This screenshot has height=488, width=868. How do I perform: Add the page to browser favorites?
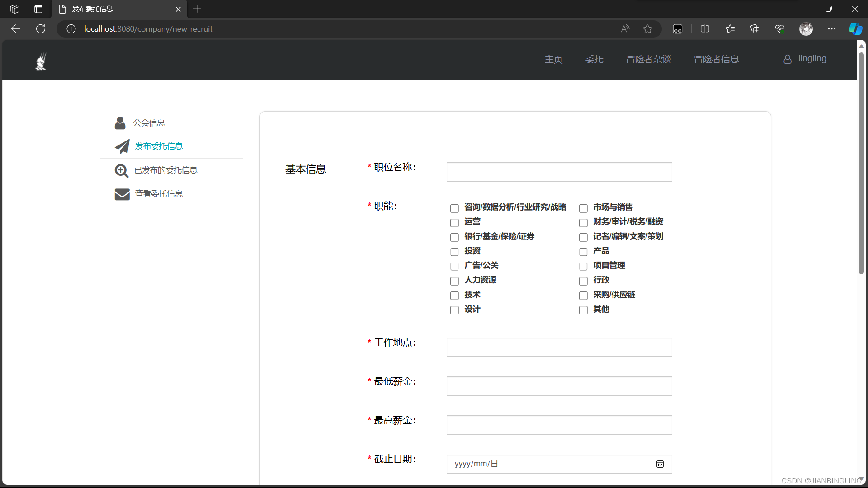click(x=647, y=29)
